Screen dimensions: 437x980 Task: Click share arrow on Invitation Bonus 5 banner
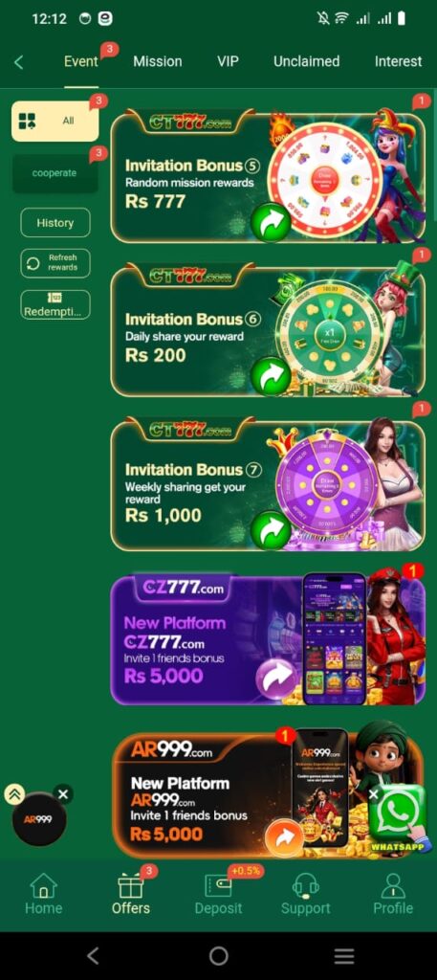click(x=271, y=223)
